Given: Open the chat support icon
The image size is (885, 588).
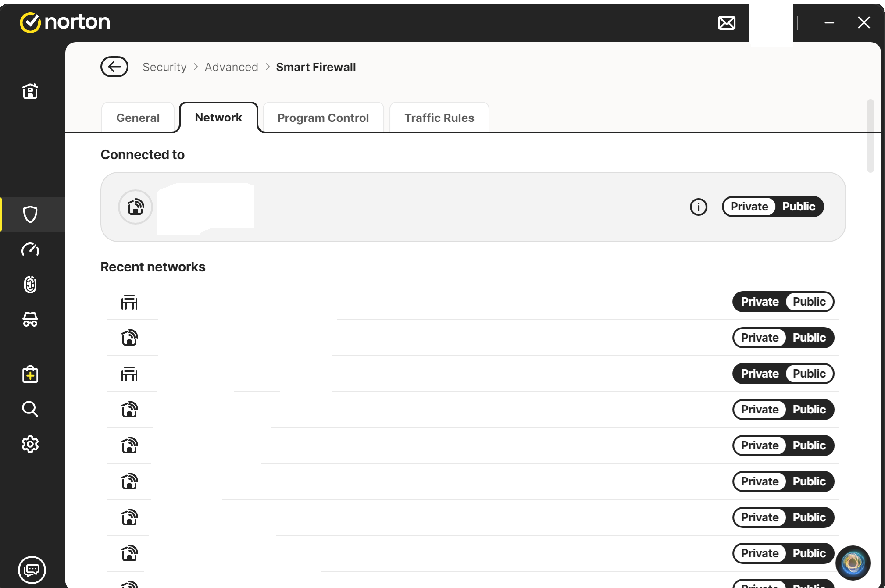Looking at the screenshot, I should click(32, 570).
